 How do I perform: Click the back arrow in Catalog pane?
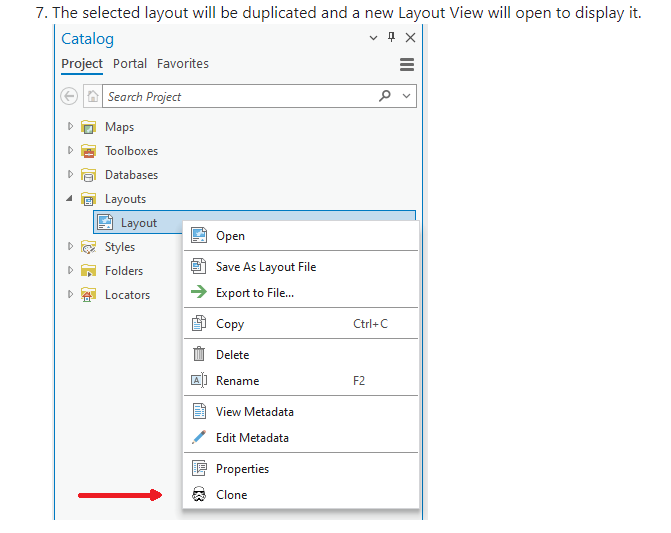click(x=69, y=97)
